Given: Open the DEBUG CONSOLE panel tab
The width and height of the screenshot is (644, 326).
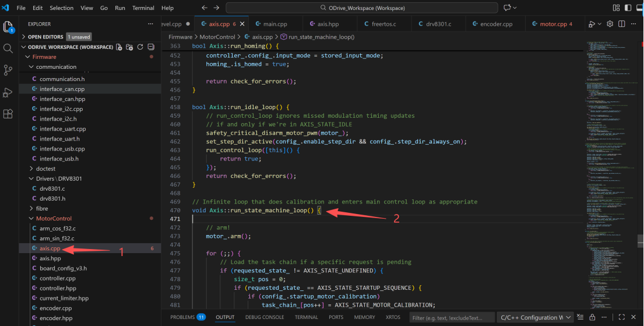Looking at the screenshot, I should pyautogui.click(x=265, y=317).
